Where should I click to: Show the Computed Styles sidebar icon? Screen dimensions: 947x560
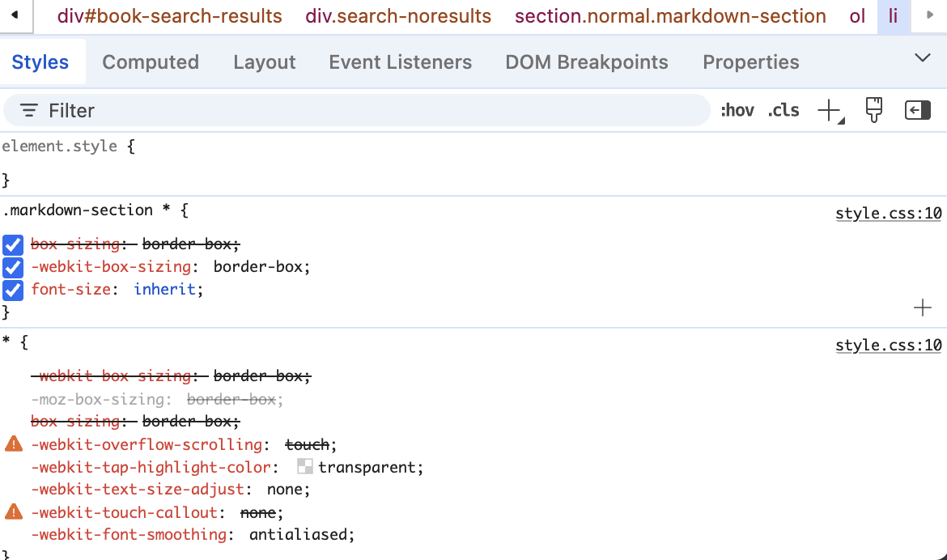(917, 110)
